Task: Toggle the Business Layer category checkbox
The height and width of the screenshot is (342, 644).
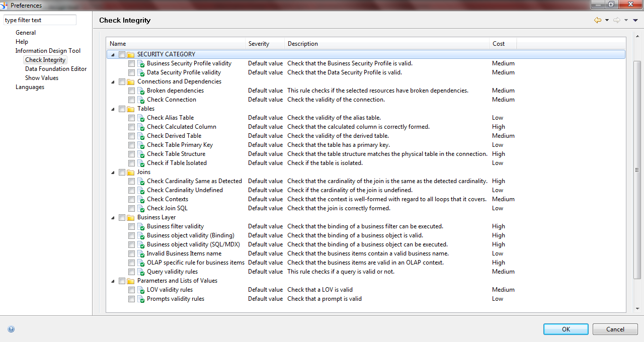Action: point(122,217)
